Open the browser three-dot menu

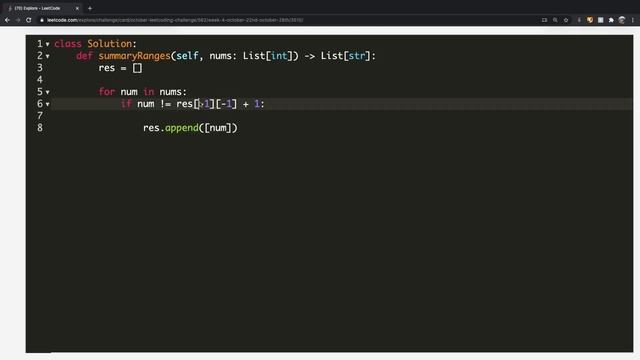(x=633, y=20)
